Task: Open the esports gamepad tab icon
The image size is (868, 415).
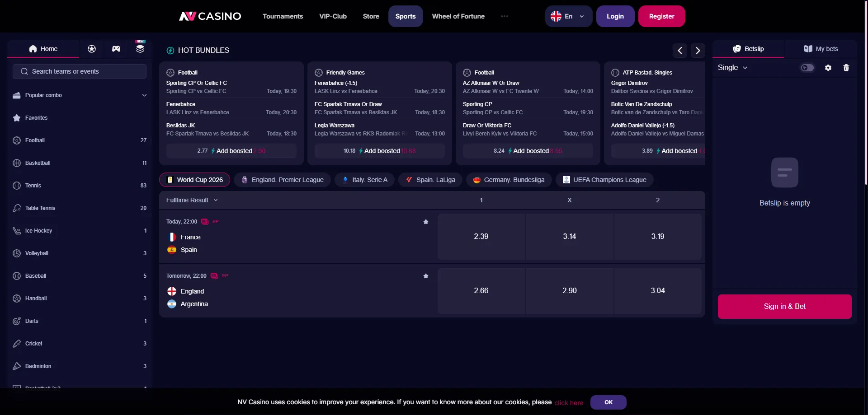Action: 116,49
